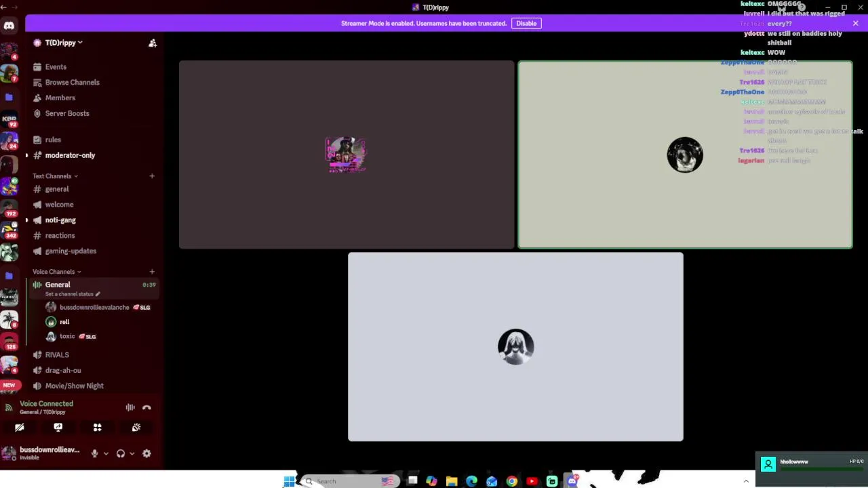The height and width of the screenshot is (488, 868).
Task: Click the taskbar Search box
Action: [x=349, y=481]
